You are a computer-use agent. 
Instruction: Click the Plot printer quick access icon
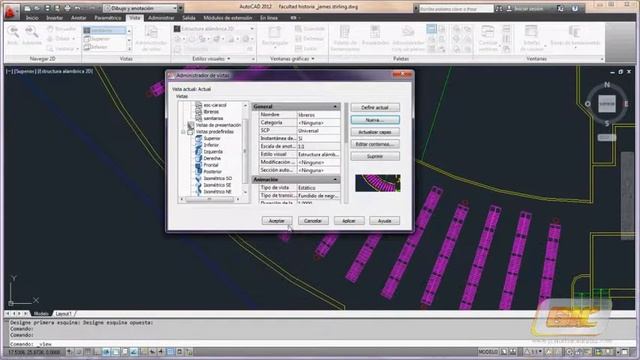[67, 8]
